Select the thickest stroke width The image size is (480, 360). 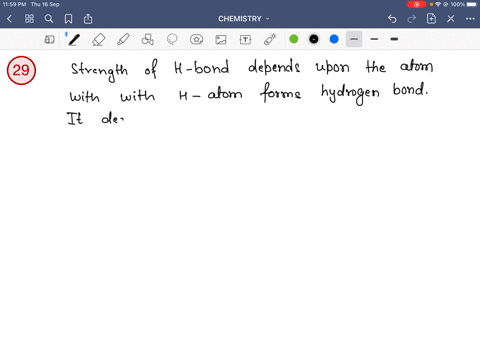coord(394,39)
